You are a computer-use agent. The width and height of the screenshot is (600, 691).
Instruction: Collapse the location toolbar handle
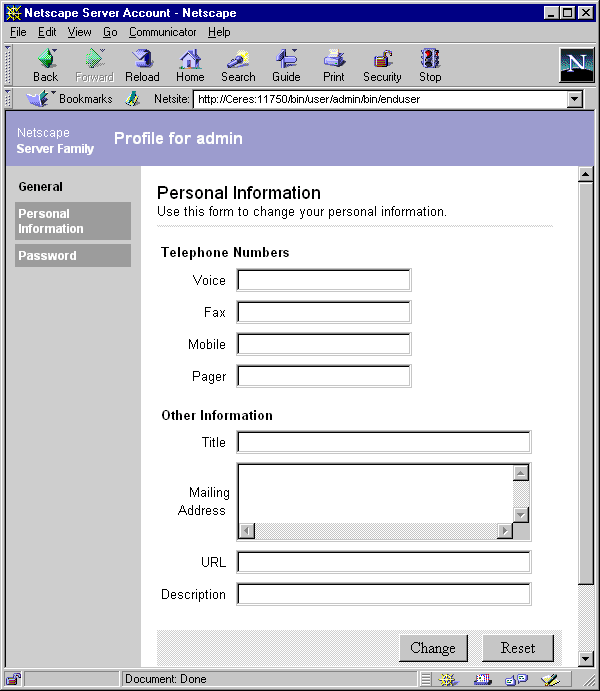pyautogui.click(x=7, y=99)
